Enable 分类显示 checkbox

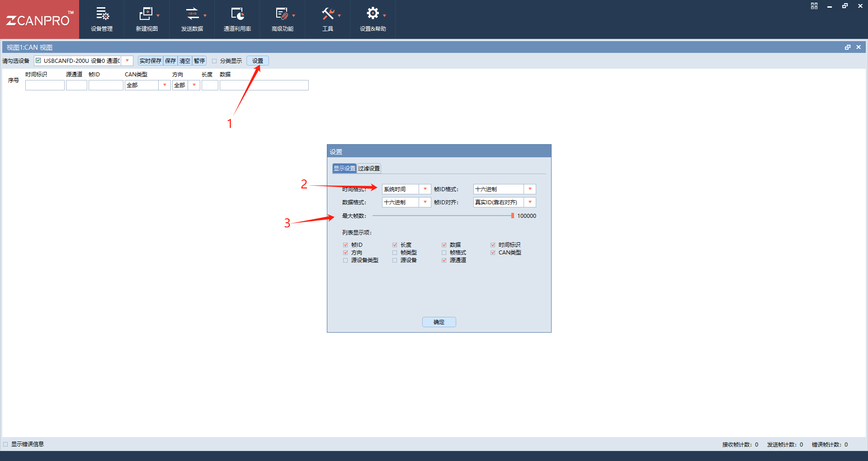pyautogui.click(x=214, y=61)
